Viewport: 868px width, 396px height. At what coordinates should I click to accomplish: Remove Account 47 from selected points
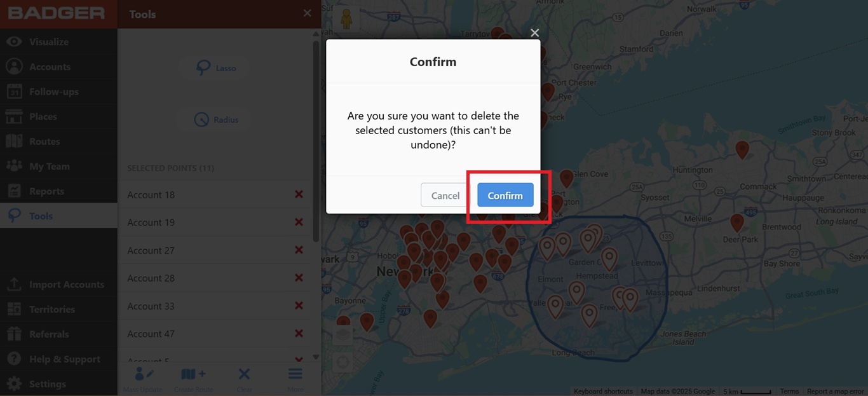[x=299, y=334]
